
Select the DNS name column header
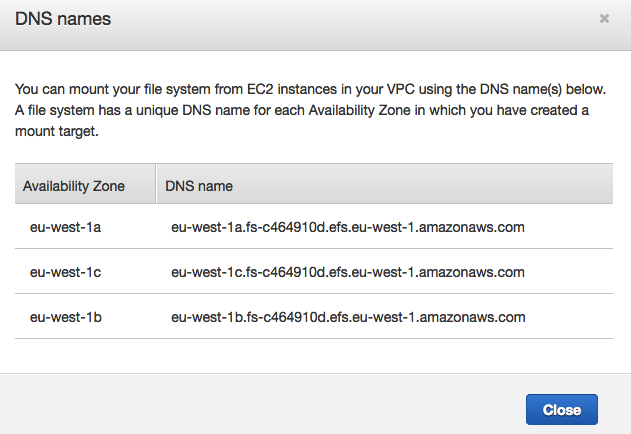pos(385,184)
